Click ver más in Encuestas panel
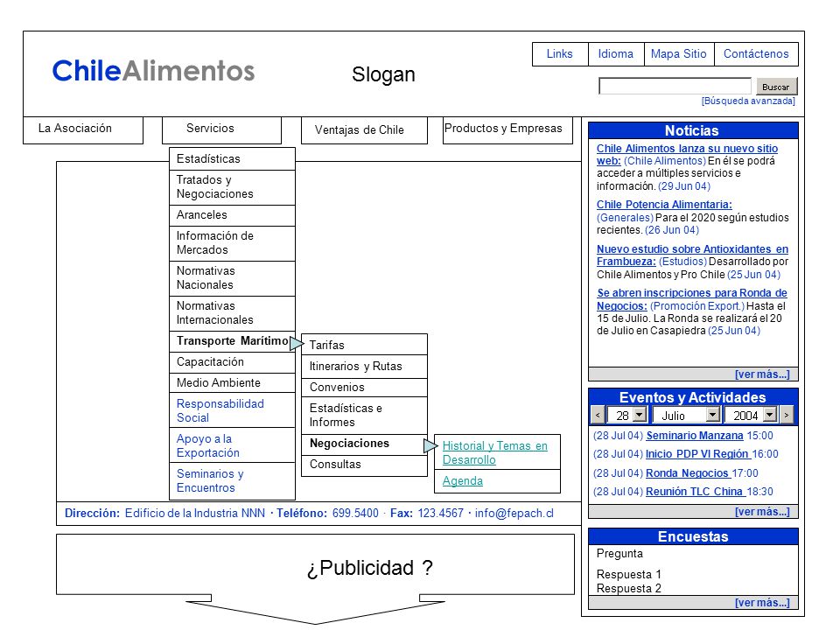Viewport: 840px width, 630px height. tap(762, 603)
